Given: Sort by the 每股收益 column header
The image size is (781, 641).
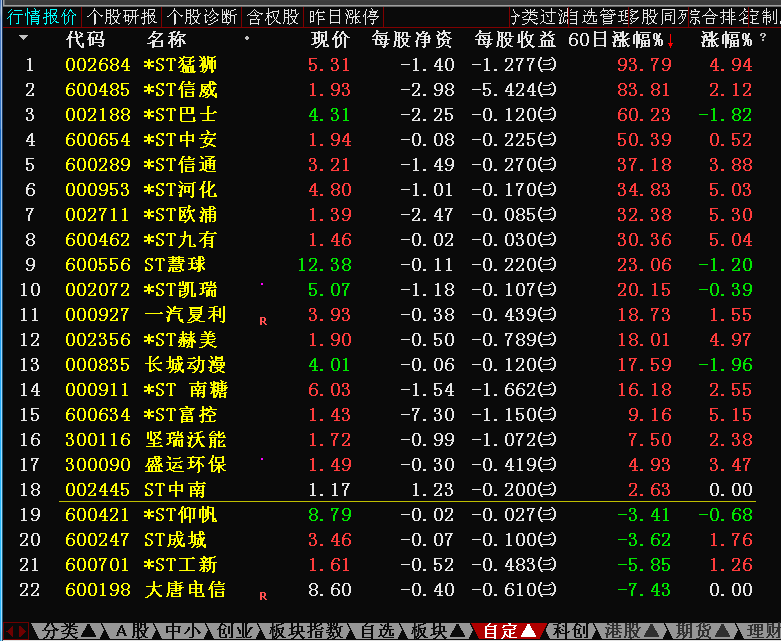Looking at the screenshot, I should (515, 39).
